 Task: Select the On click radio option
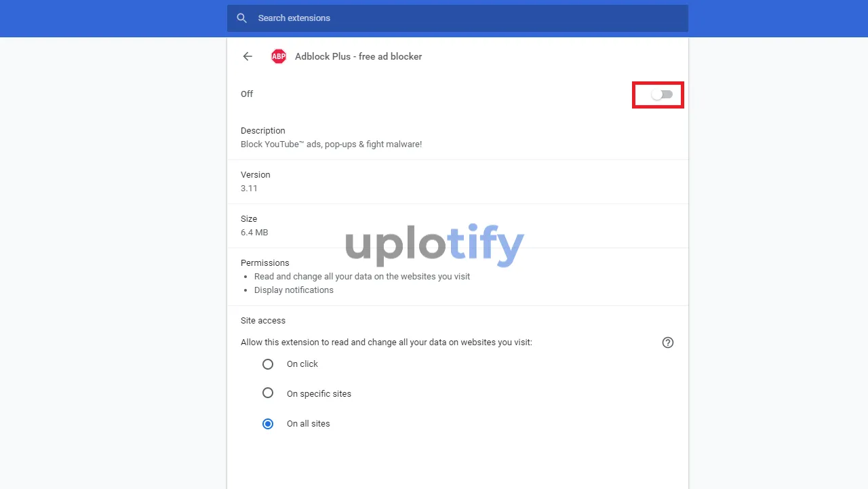coord(268,364)
